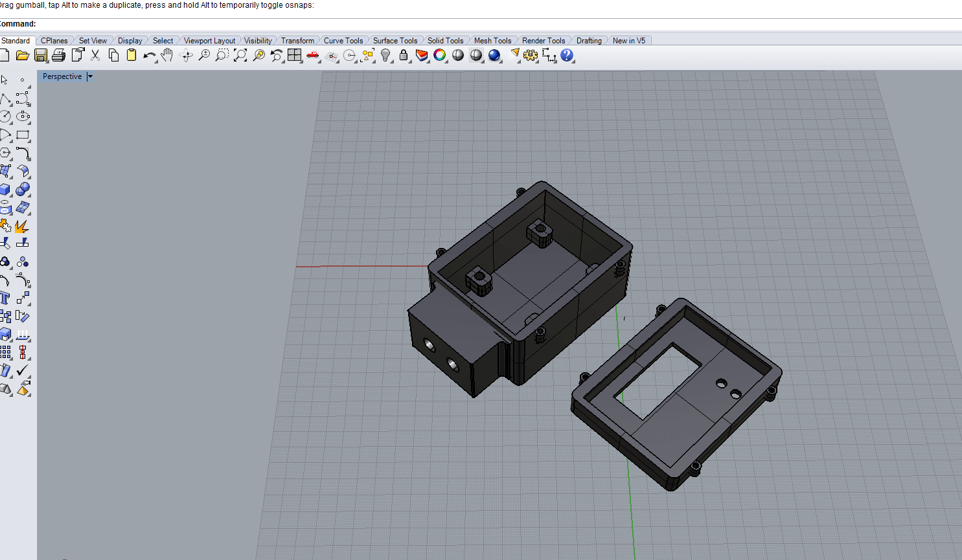Open the Curve Tools tab
Viewport: 962px width, 560px height.
point(343,40)
